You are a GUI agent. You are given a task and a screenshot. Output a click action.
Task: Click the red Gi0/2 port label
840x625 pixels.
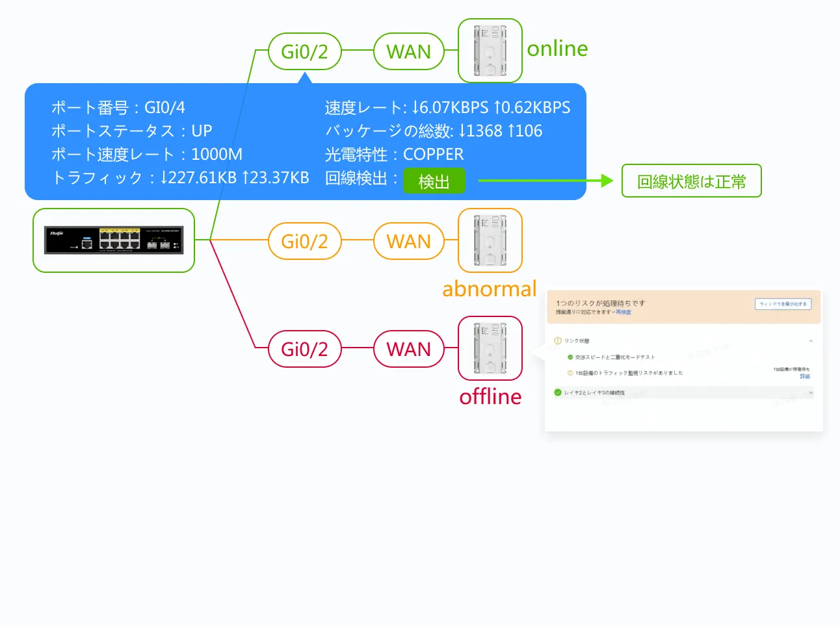tap(304, 349)
